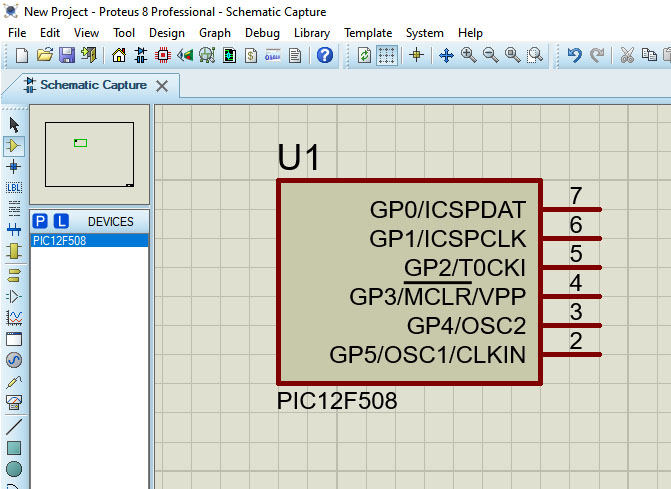Undo the last action
Screen dimensions: 671x489
point(574,55)
